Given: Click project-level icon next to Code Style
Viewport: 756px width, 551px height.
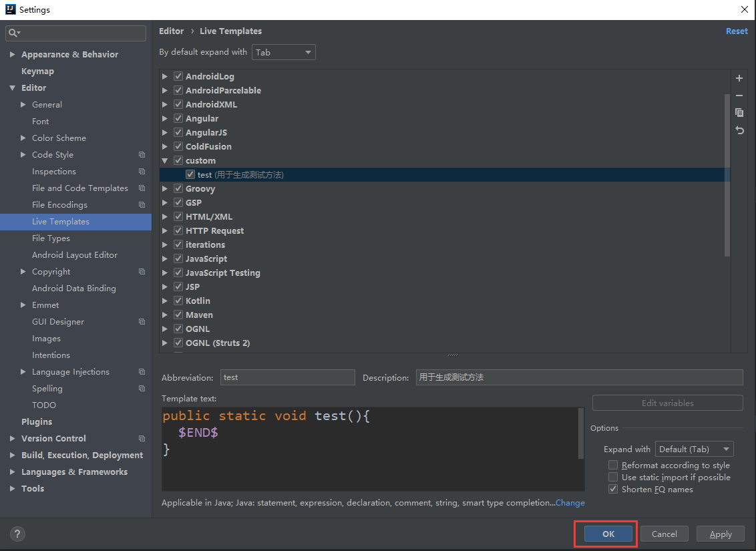Looking at the screenshot, I should [x=142, y=155].
